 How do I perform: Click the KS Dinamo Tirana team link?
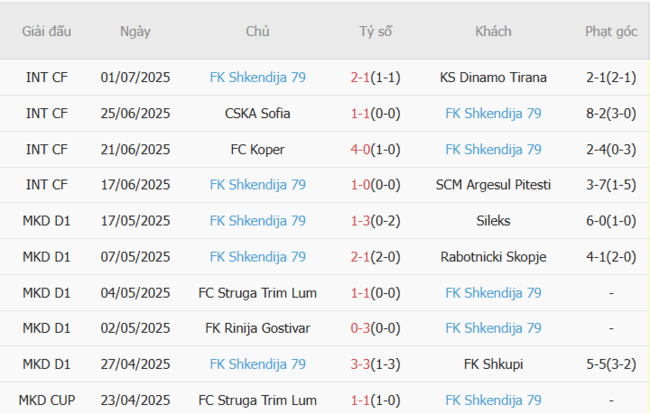coord(493,77)
